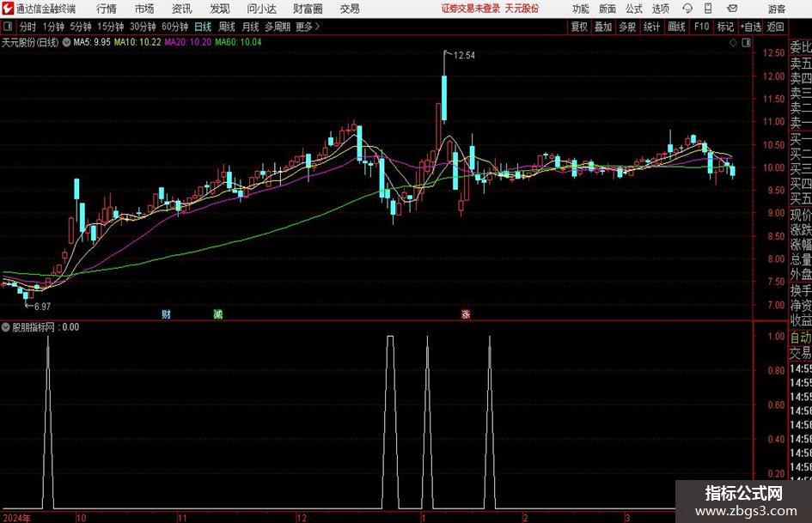This screenshot has height=523, width=812.
Task: Click the 自动 label in the right panel
Action: (800, 338)
